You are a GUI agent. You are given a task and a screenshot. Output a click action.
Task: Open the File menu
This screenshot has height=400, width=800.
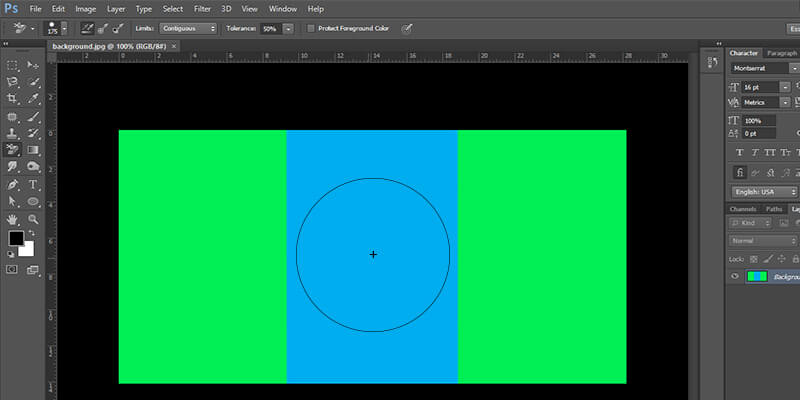[x=35, y=9]
